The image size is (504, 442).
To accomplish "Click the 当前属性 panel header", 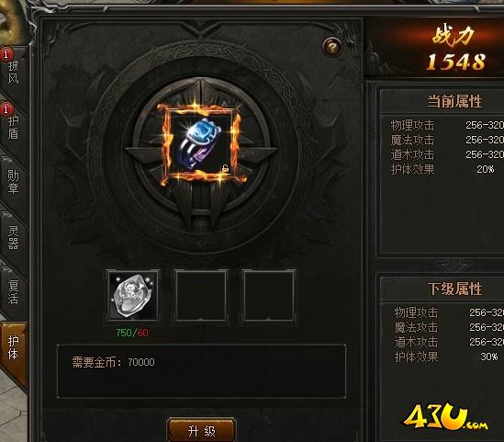I will point(454,102).
